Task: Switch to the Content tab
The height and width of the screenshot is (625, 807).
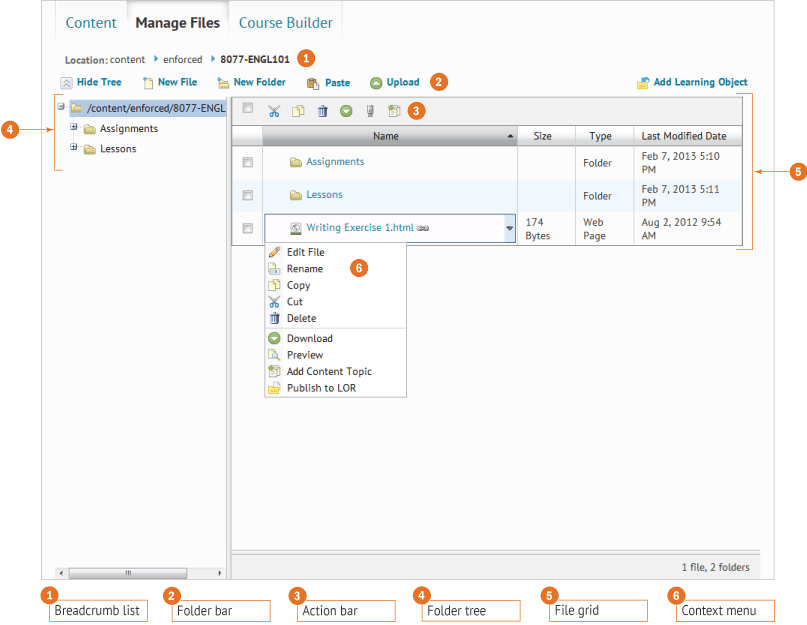Action: (x=91, y=23)
